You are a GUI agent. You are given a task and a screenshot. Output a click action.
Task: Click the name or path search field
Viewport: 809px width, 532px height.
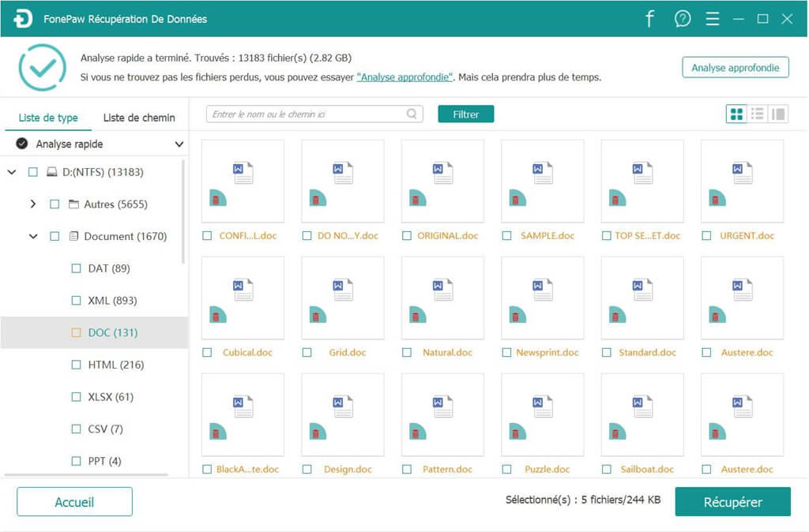tap(307, 114)
